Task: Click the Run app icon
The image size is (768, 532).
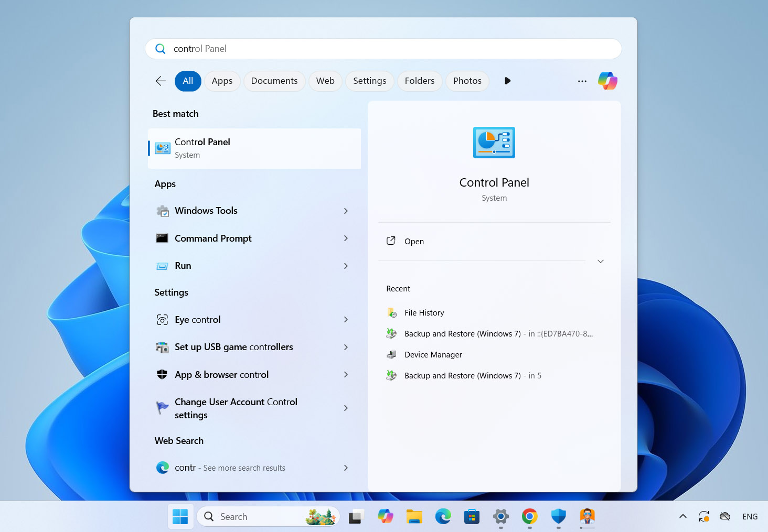Action: pyautogui.click(x=163, y=266)
